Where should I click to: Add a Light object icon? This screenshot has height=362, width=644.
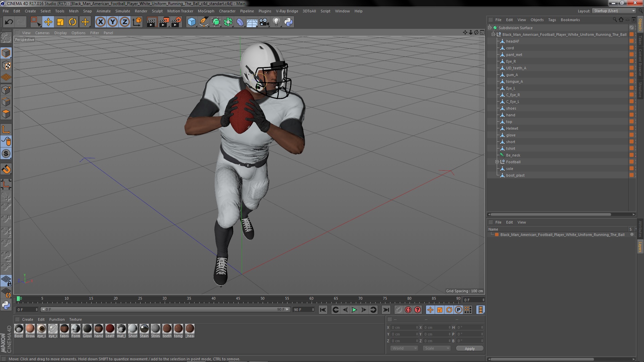[276, 22]
